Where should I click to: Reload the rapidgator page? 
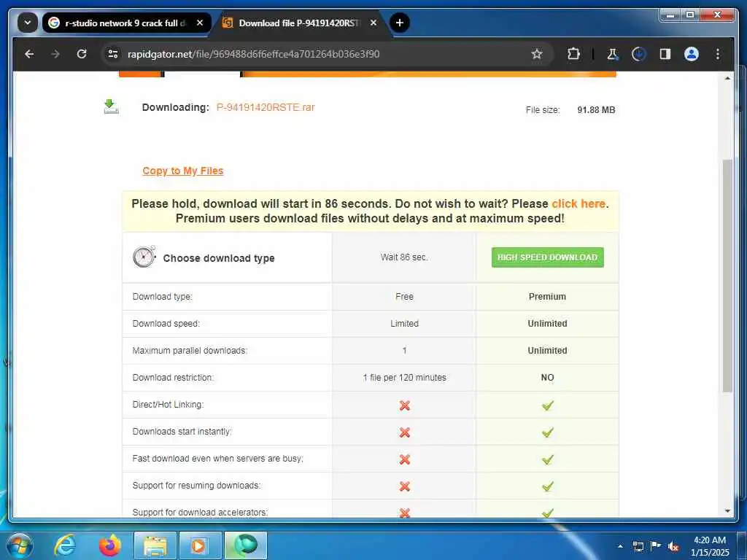point(82,54)
